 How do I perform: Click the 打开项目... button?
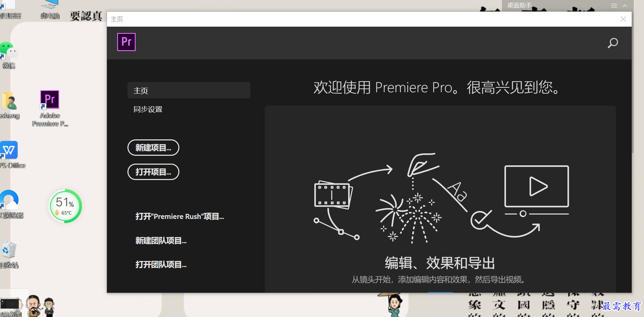pos(153,172)
